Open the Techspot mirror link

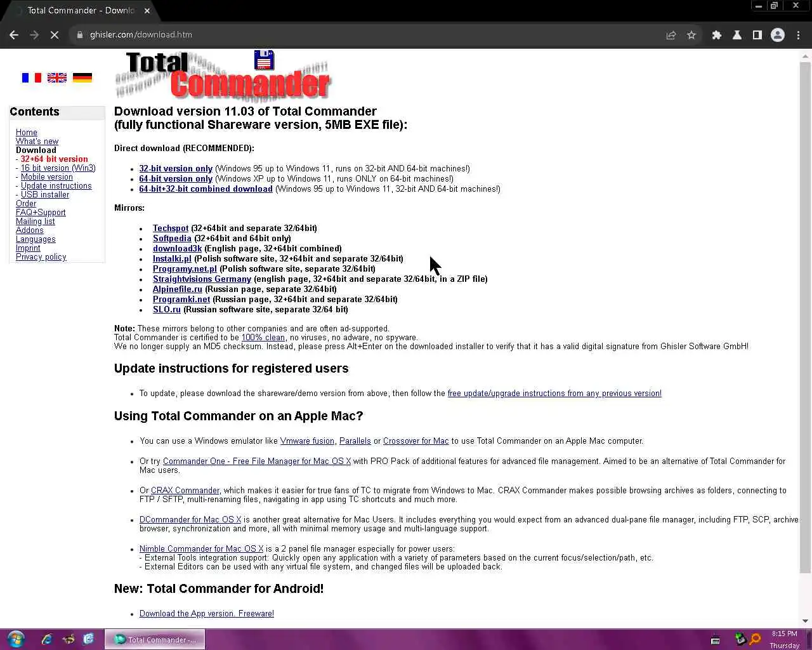[x=171, y=228]
